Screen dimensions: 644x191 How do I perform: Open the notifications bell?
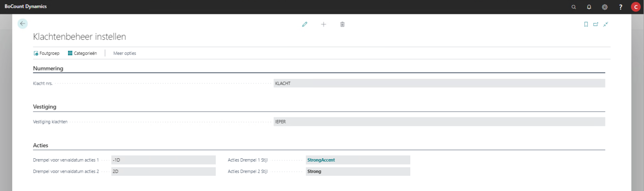pos(589,7)
